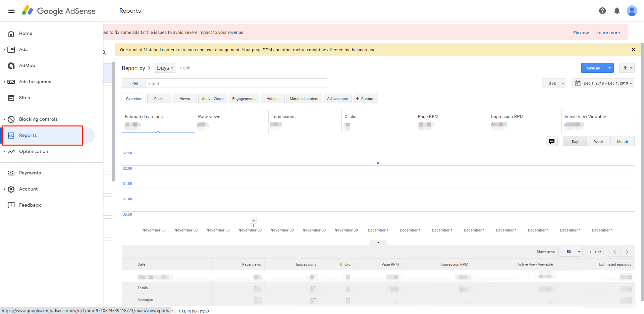Screen dimensions: 644x314
Task: Open the notifications bell
Action: tap(616, 11)
